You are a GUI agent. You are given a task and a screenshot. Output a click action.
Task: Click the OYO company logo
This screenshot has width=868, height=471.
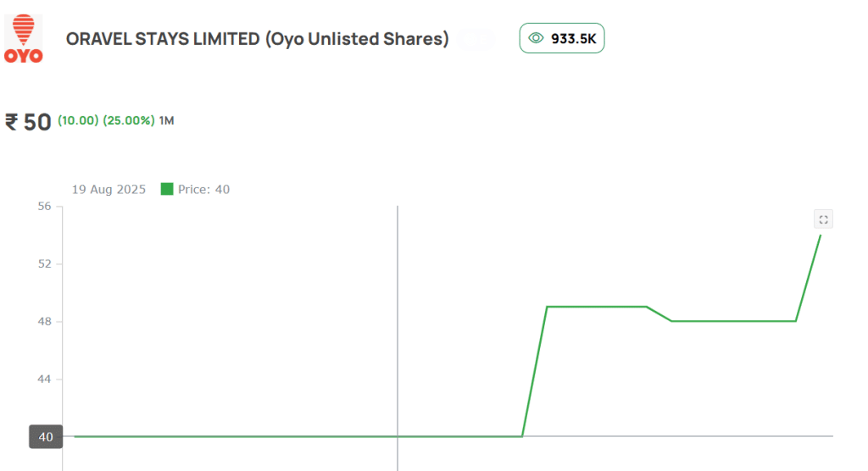23,39
